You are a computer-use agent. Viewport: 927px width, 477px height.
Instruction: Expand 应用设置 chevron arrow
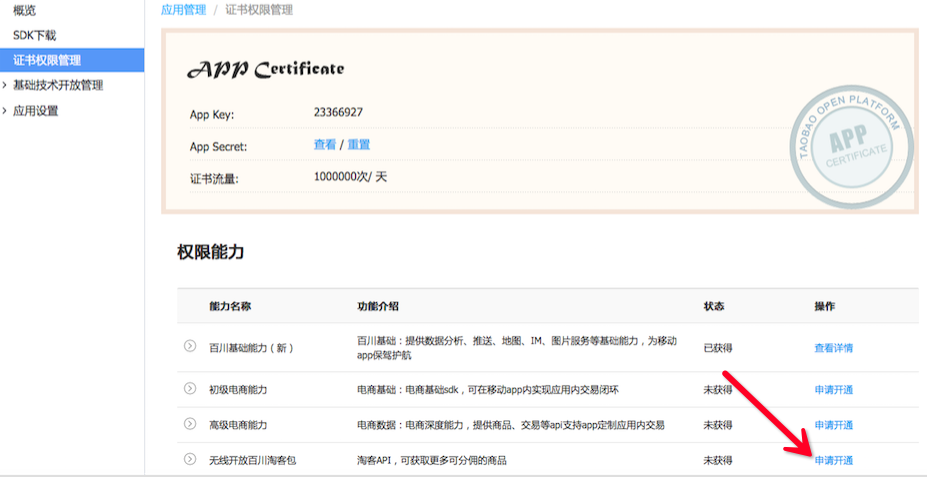(x=5, y=111)
